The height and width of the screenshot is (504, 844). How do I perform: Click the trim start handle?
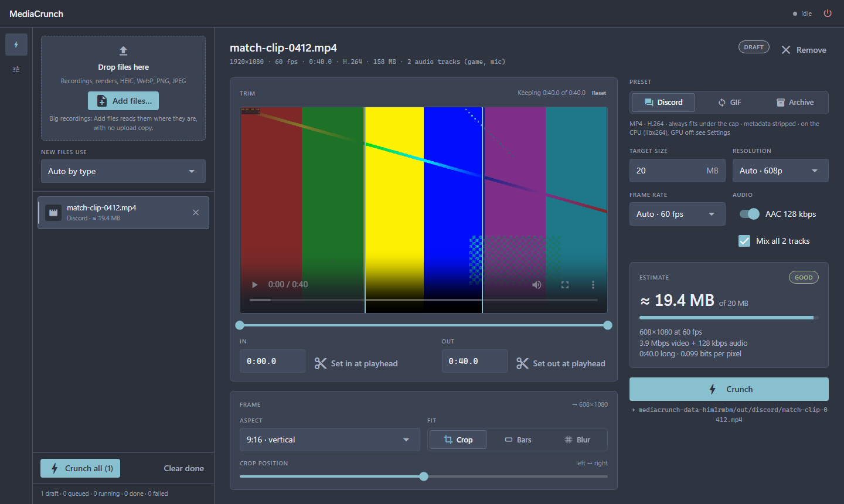(240, 325)
